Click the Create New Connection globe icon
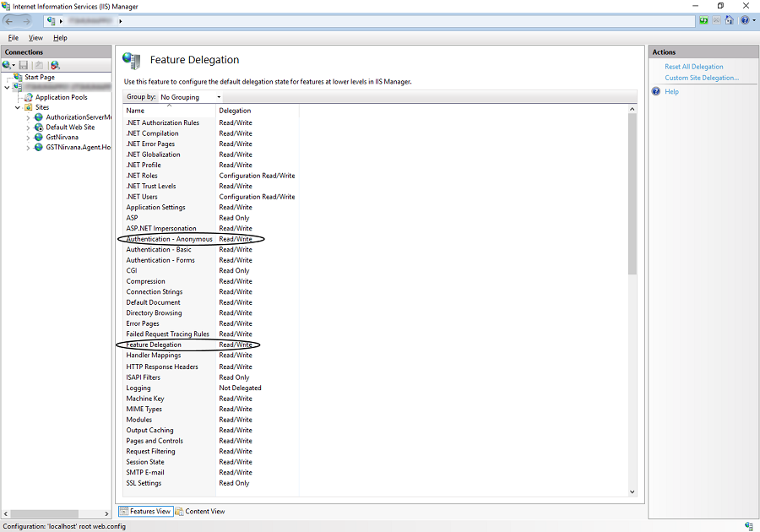This screenshot has width=760, height=532. pyautogui.click(x=6, y=65)
